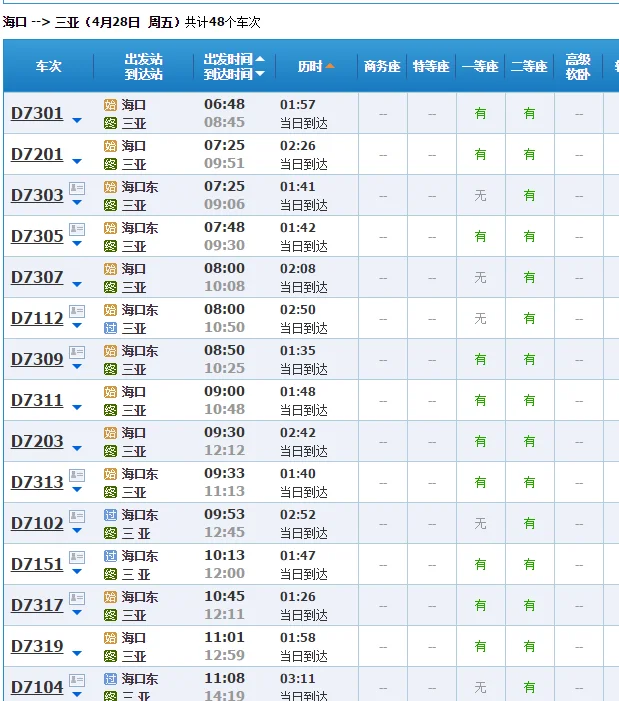
Task: Click 二等座 有 for train D7112
Action: (x=530, y=318)
